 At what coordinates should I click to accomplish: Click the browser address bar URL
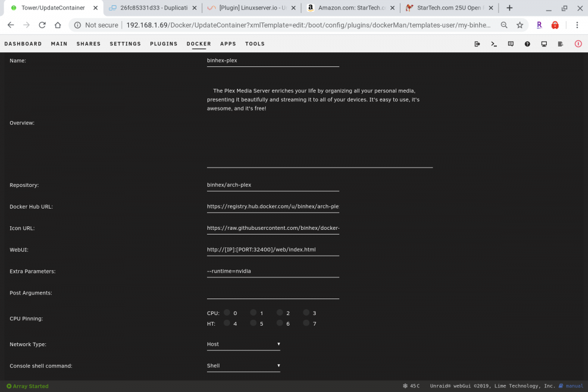click(x=308, y=25)
